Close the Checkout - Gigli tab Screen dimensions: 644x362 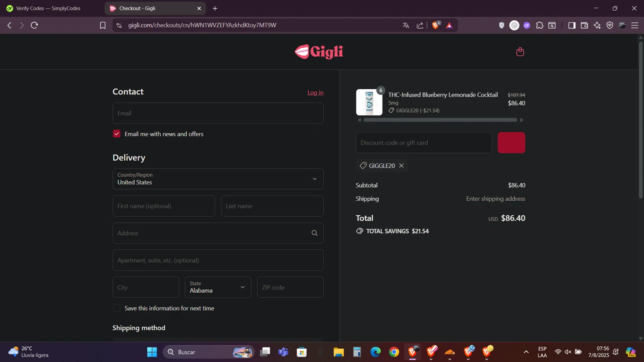[x=199, y=8]
